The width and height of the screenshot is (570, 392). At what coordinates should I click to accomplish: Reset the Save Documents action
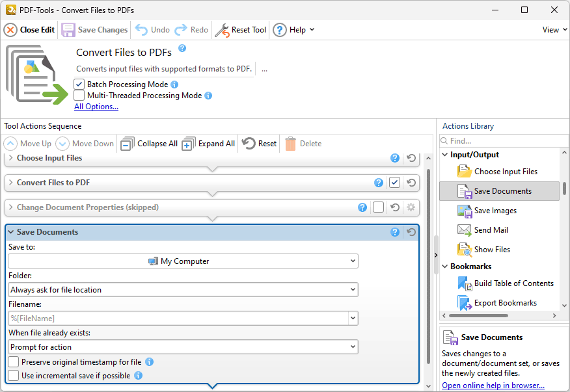pos(411,232)
